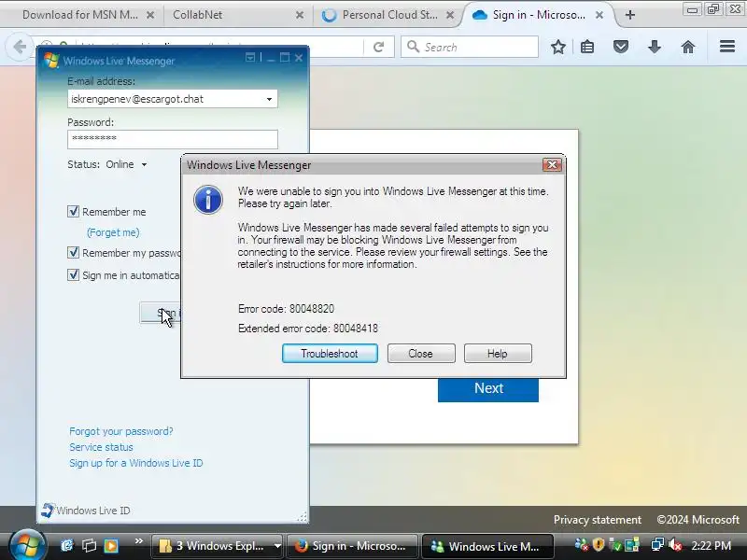The height and width of the screenshot is (560, 747).
Task: Click the Close button in the error dialog
Action: tap(421, 354)
